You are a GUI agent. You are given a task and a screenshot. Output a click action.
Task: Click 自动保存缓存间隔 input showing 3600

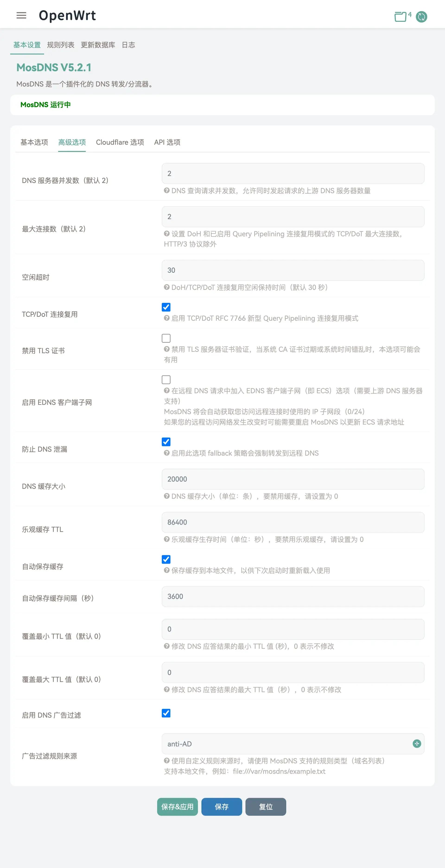(x=293, y=596)
